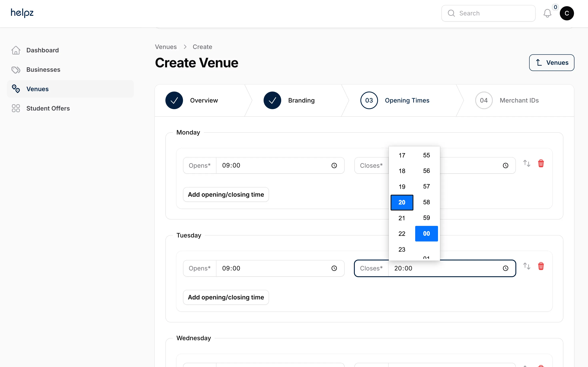The height and width of the screenshot is (367, 588).
Task: Select minute 59 in time picker
Action: [x=426, y=218]
